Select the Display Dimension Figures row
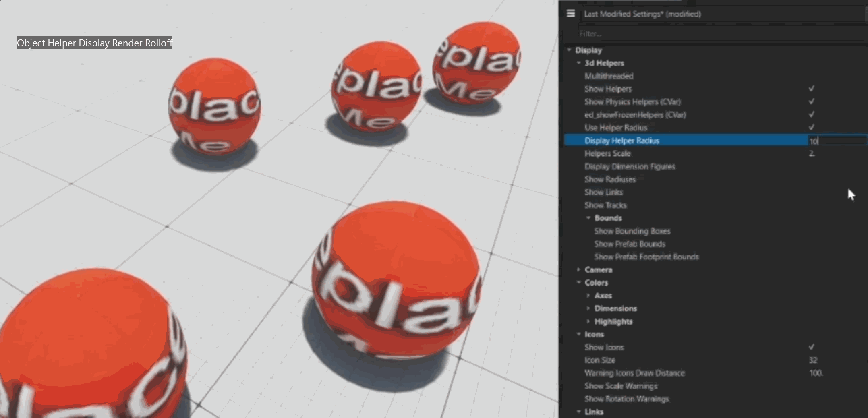868x418 pixels. 715,166
